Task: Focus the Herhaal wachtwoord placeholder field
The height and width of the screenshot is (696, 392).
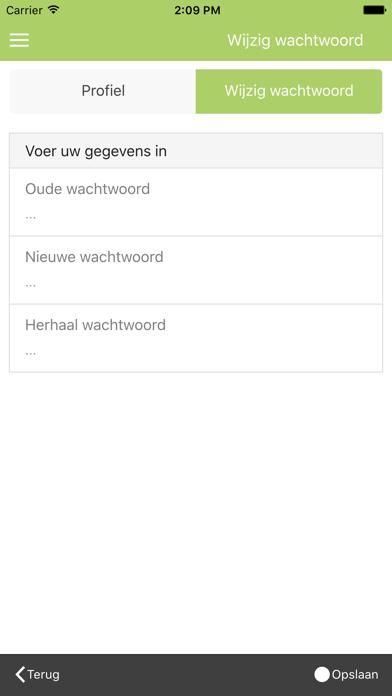Action: pyautogui.click(x=196, y=352)
